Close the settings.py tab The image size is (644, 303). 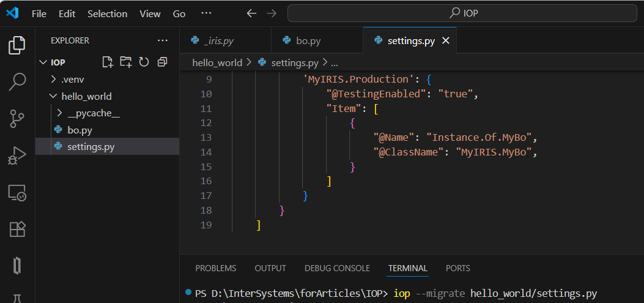(445, 41)
